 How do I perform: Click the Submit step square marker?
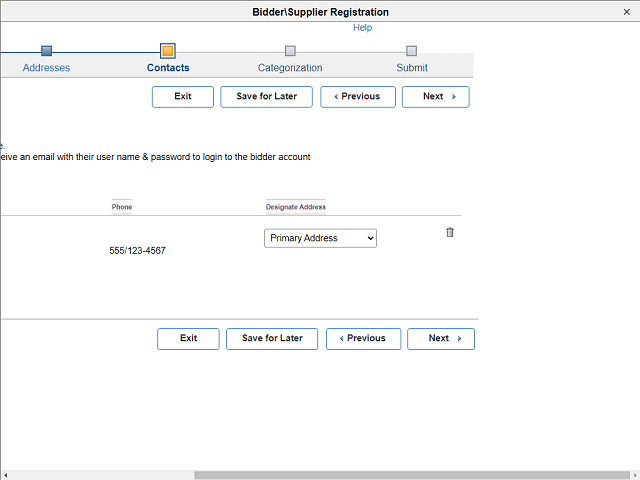click(x=411, y=51)
